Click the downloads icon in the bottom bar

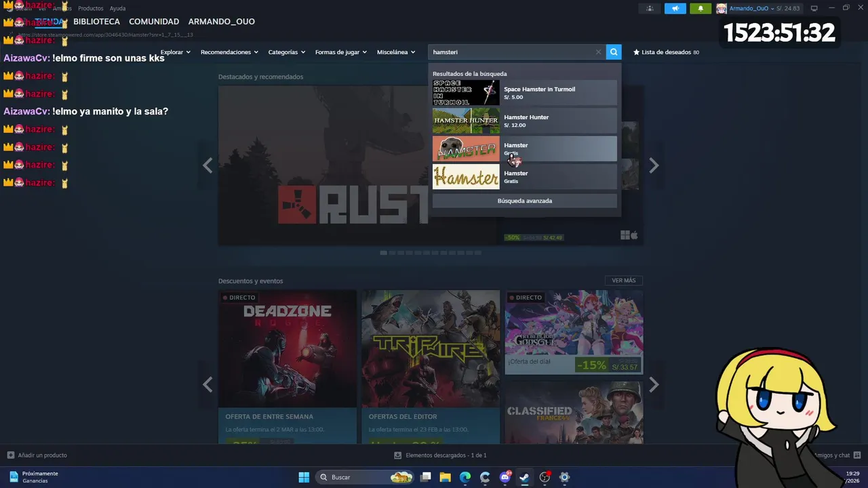(398, 455)
